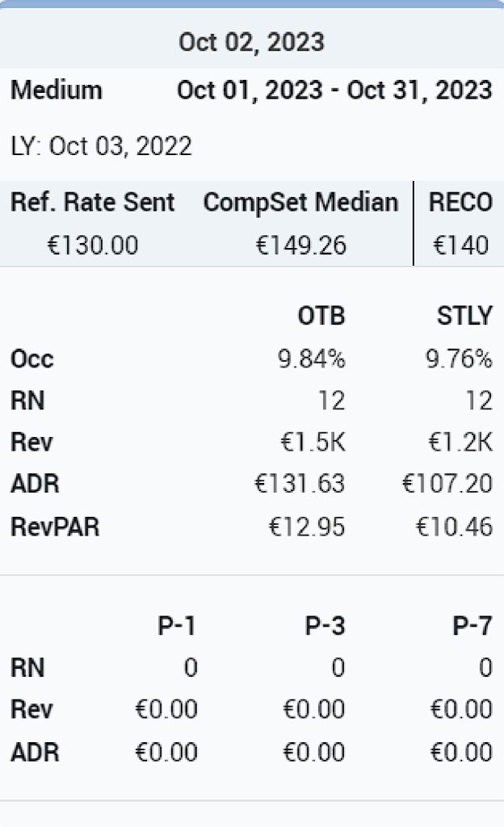Click the CompSet Median heading
Screen dimensions: 504x827
pyautogui.click(x=300, y=203)
